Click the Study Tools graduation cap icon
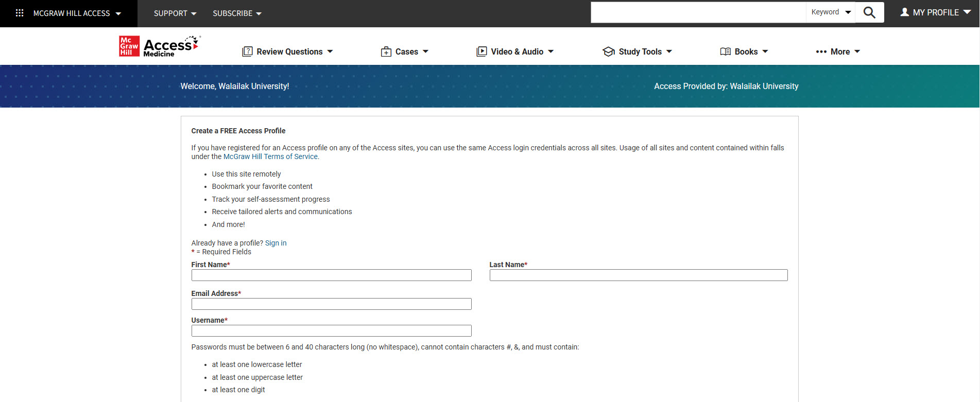The height and width of the screenshot is (402, 980). (x=609, y=51)
